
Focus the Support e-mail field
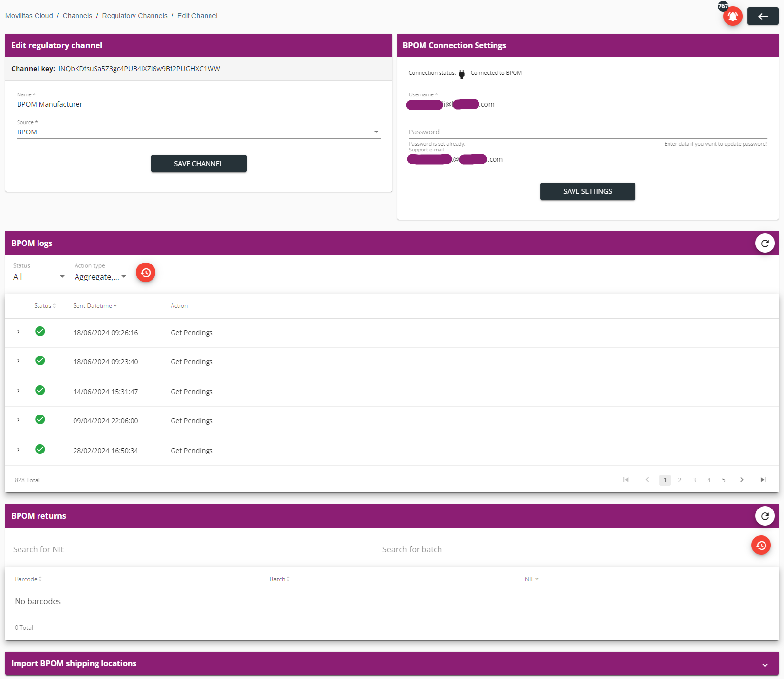click(588, 159)
